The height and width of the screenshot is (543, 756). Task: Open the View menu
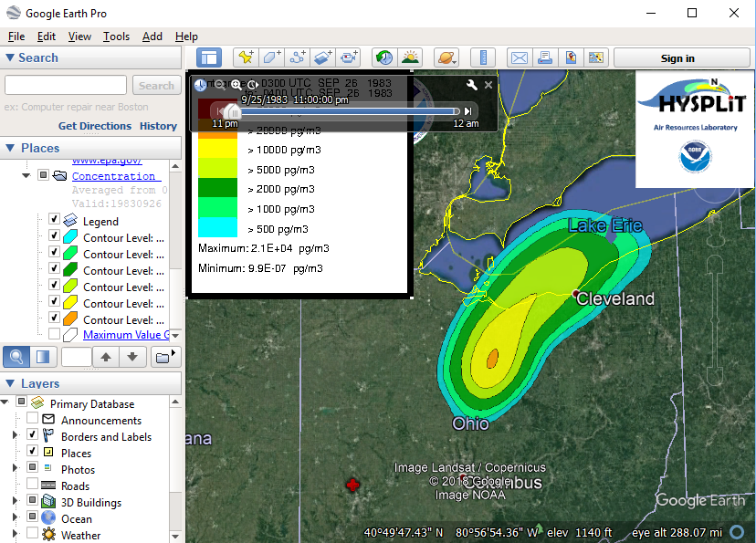[79, 37]
